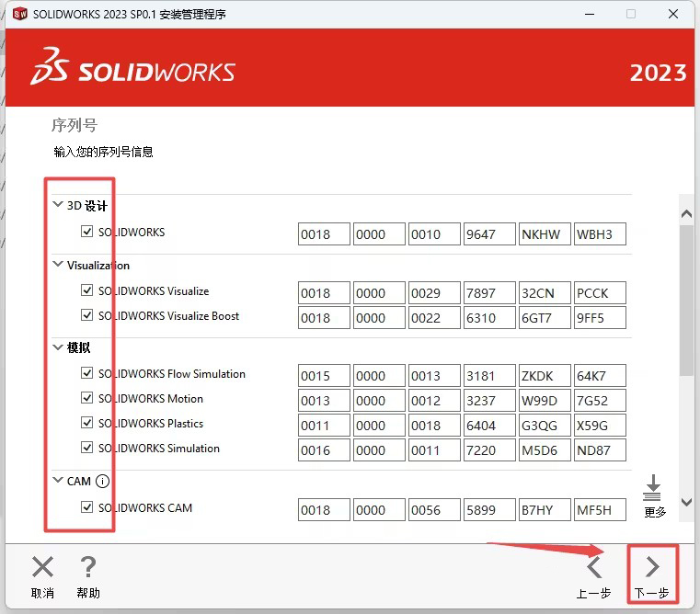700x614 pixels.
Task: Click the scrollbar down arrow
Action: click(686, 502)
